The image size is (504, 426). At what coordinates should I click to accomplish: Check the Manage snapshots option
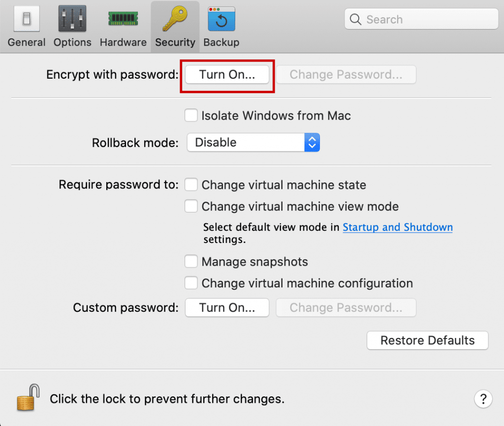coord(191,262)
